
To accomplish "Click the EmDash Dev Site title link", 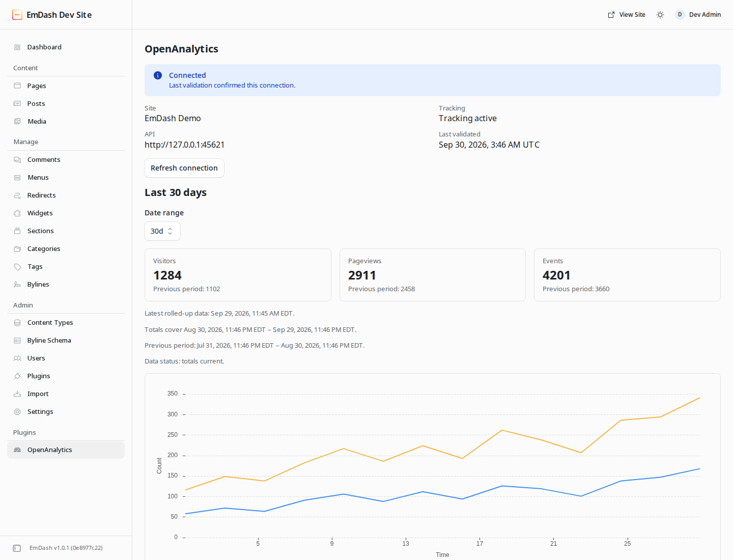I will click(x=59, y=15).
